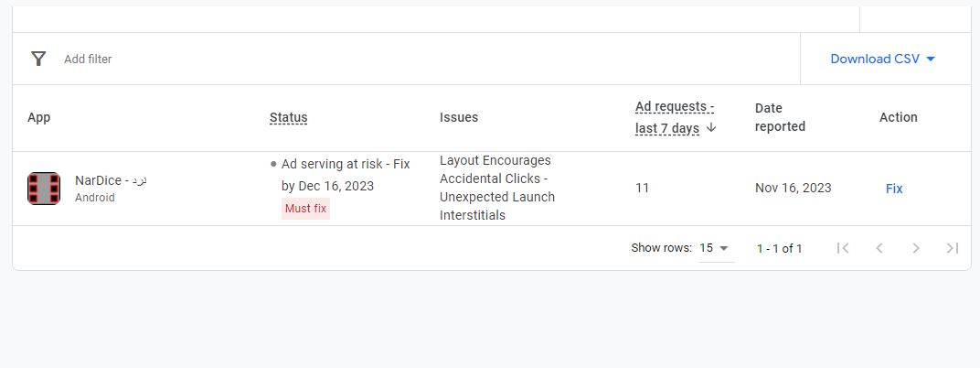Click the App column header
980x368 pixels.
point(38,118)
